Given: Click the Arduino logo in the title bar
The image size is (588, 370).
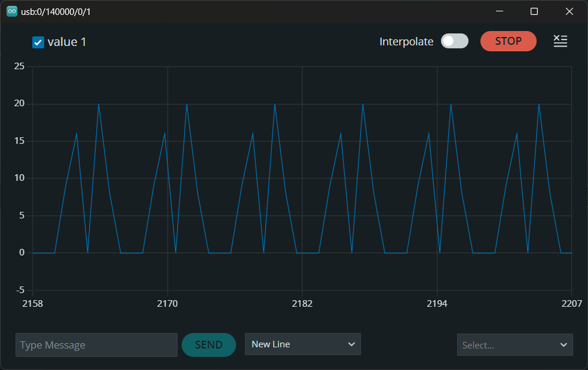Looking at the screenshot, I should coord(11,11).
